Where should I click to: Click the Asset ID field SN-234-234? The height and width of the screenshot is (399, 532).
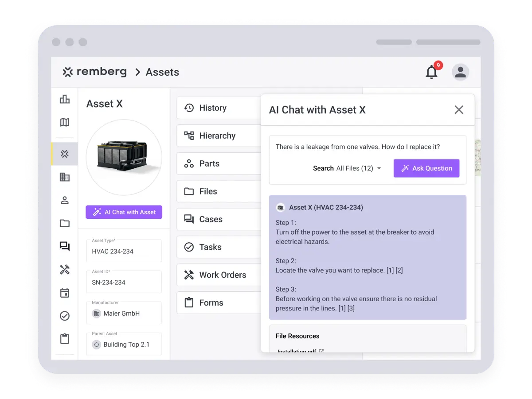pyautogui.click(x=124, y=282)
